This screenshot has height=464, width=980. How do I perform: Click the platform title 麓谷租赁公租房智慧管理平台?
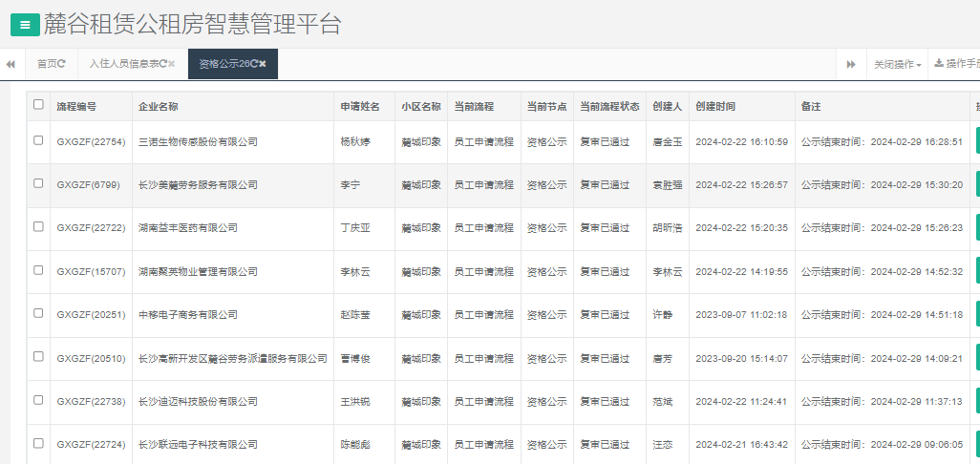(x=193, y=25)
